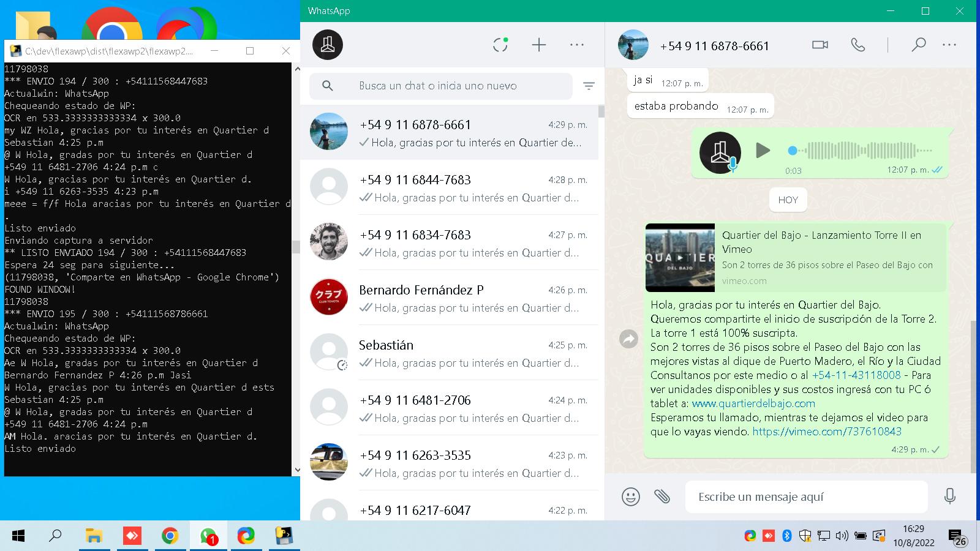Open the WhatsApp status updates icon

pos(500,45)
